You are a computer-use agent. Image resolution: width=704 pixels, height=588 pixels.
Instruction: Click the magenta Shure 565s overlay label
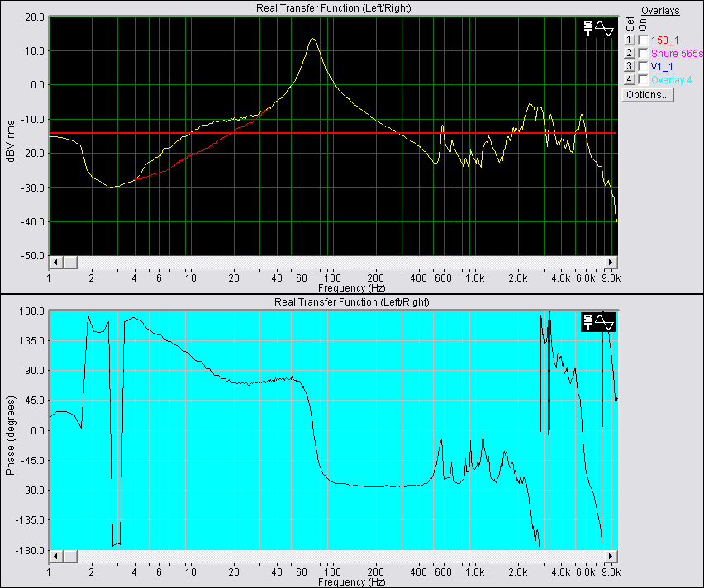pyautogui.click(x=677, y=54)
